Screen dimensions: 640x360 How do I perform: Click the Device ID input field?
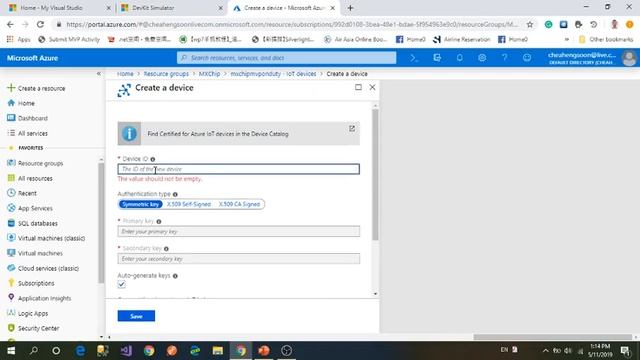tap(238, 169)
